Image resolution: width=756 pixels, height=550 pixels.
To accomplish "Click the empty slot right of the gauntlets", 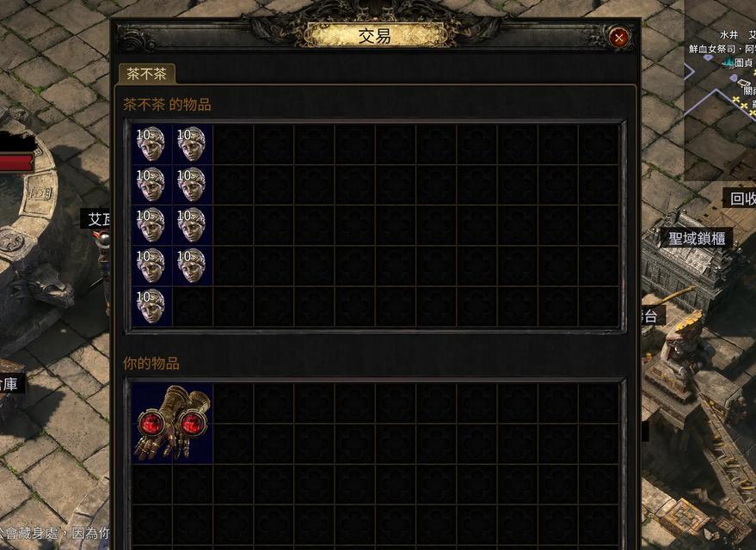I will coord(233,403).
